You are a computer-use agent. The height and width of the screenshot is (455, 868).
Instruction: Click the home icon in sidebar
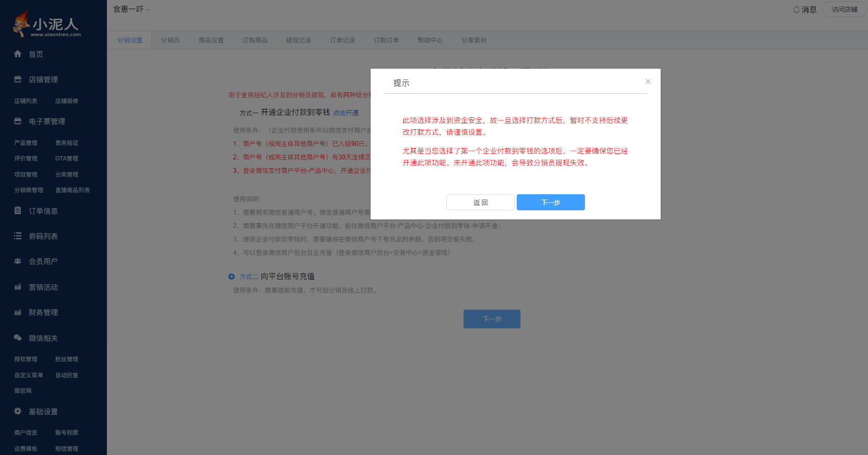[18, 54]
